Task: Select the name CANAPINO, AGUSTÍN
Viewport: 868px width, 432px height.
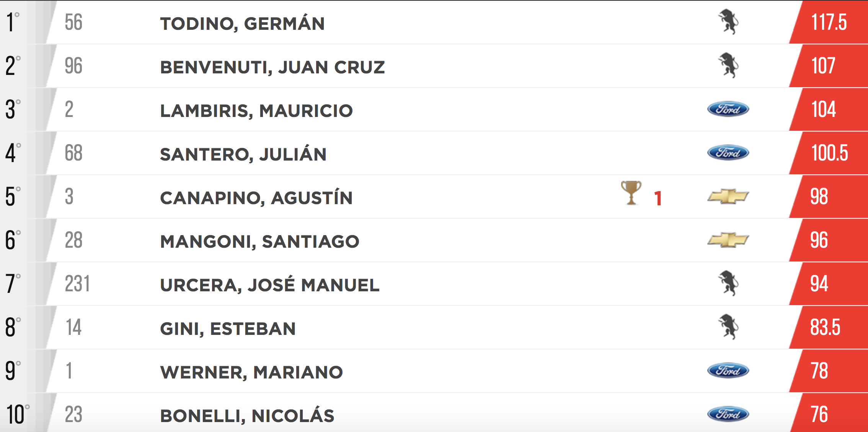Action: pyautogui.click(x=256, y=197)
